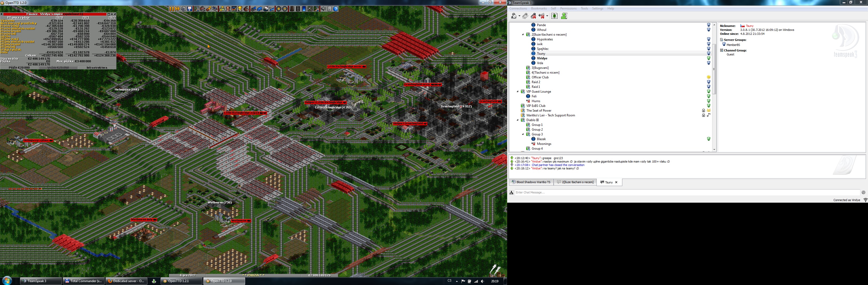Open TeamSpeak Tools menu

coord(584,8)
